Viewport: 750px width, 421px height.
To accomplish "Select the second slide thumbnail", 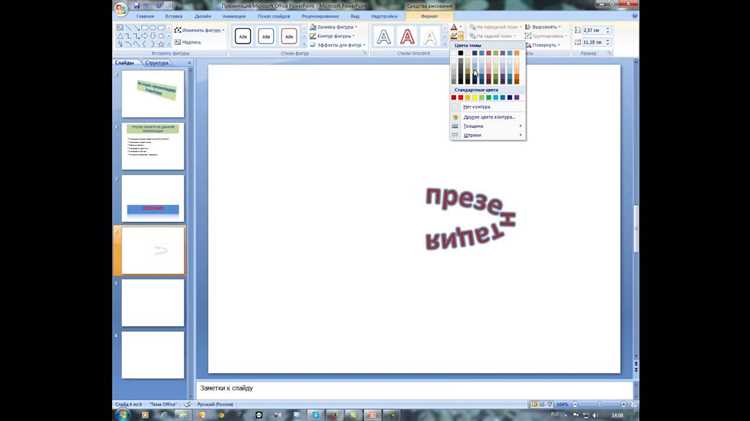I will click(x=153, y=146).
